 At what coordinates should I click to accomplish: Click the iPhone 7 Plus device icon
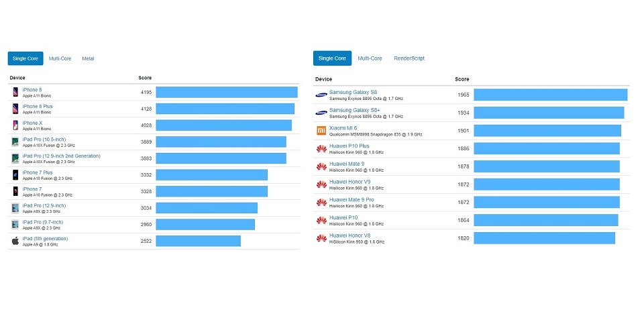click(x=15, y=174)
